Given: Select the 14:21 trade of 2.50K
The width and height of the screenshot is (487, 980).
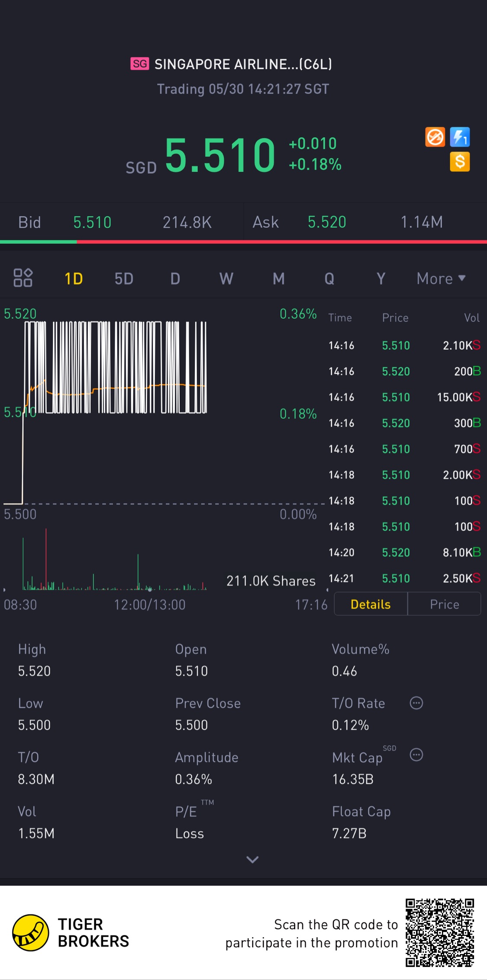Looking at the screenshot, I should (404, 578).
